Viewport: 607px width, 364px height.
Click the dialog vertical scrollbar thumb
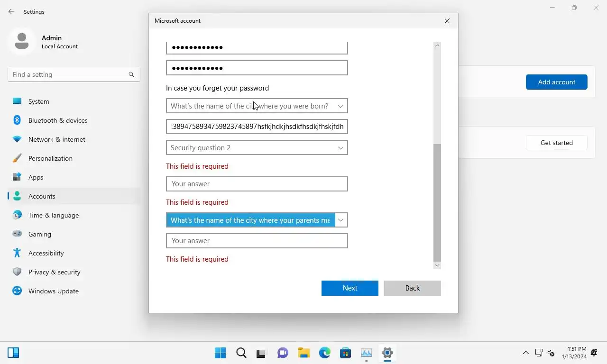point(437,203)
